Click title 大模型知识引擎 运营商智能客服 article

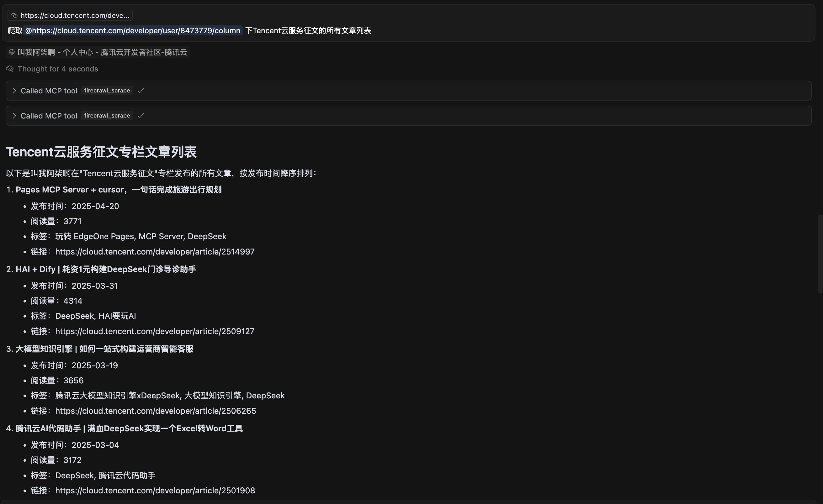click(x=104, y=349)
